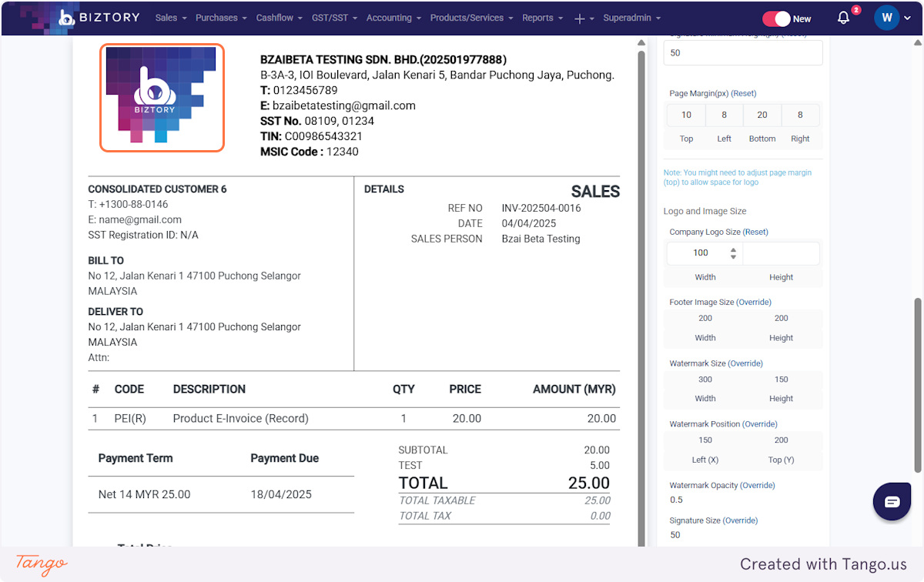
Task: Edit Watermark Width value 300
Action: (705, 380)
